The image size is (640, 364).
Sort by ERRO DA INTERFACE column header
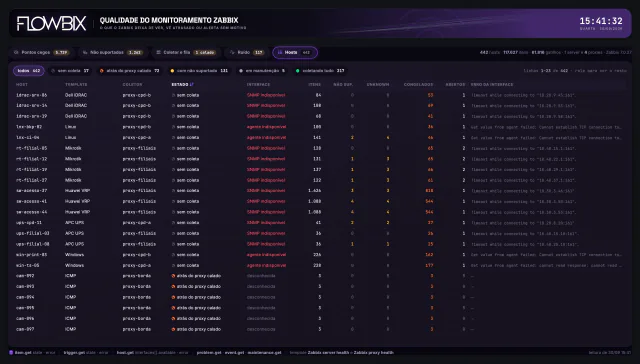coord(492,84)
